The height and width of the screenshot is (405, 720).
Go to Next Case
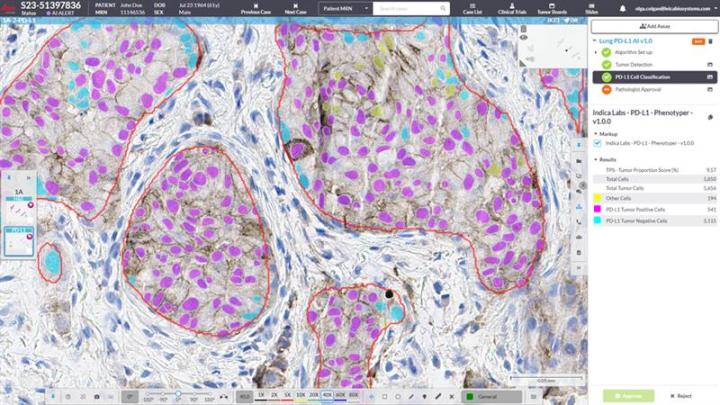(x=293, y=8)
